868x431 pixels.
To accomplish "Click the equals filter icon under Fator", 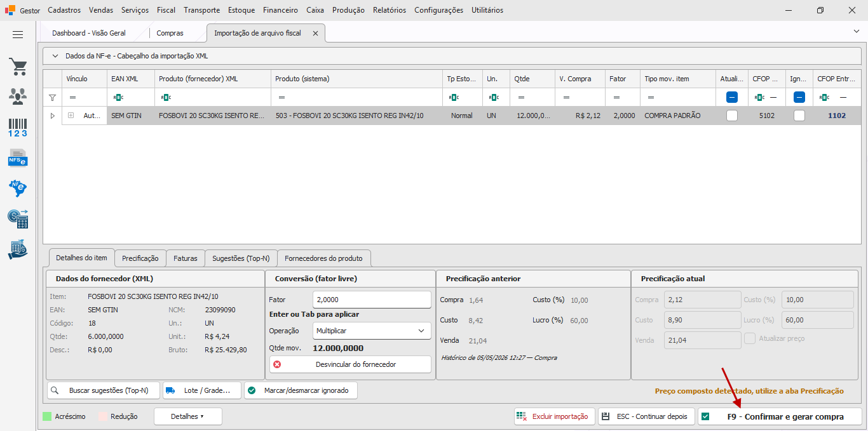I will pos(616,97).
